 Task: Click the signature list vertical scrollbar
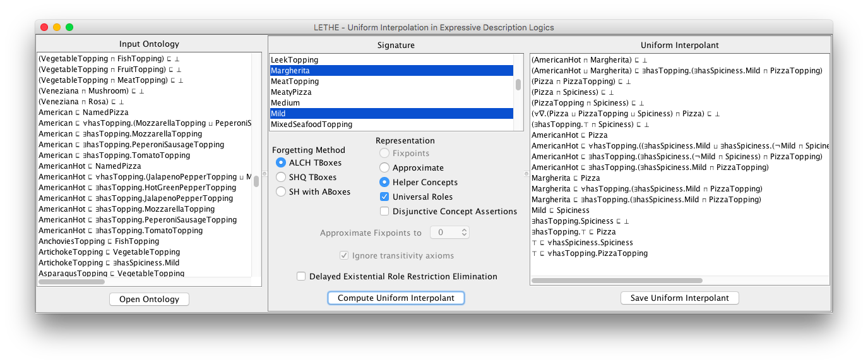tap(518, 85)
